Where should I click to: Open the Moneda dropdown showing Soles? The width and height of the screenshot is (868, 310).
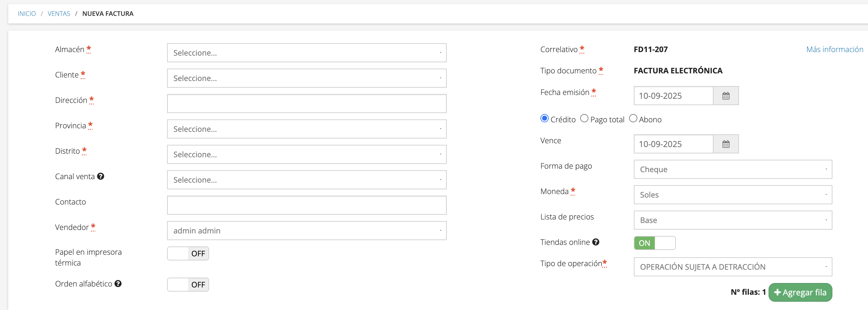(x=733, y=195)
